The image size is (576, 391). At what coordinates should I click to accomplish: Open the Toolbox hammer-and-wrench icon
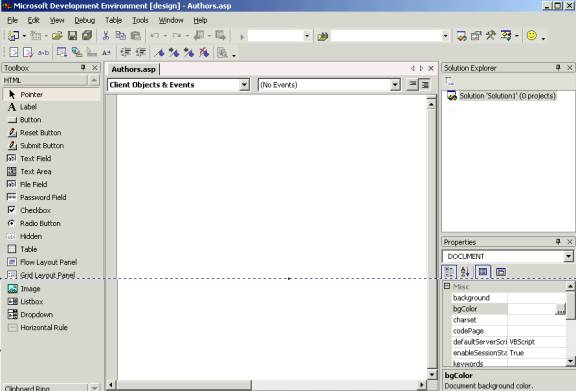coord(491,36)
